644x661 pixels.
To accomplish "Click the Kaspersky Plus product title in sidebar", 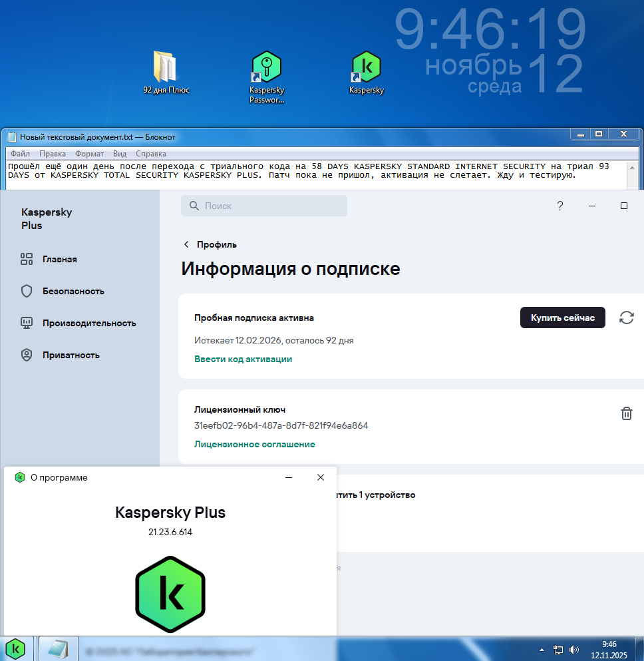I will [x=47, y=219].
